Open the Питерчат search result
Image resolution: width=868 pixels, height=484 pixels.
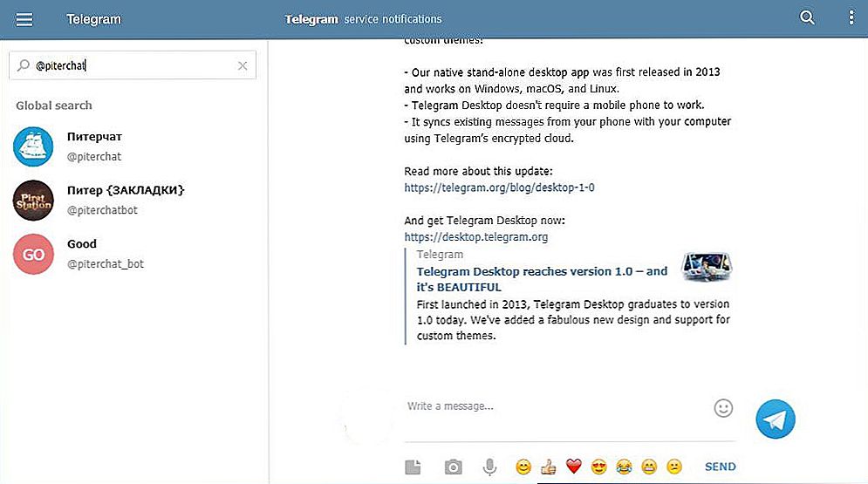point(135,147)
